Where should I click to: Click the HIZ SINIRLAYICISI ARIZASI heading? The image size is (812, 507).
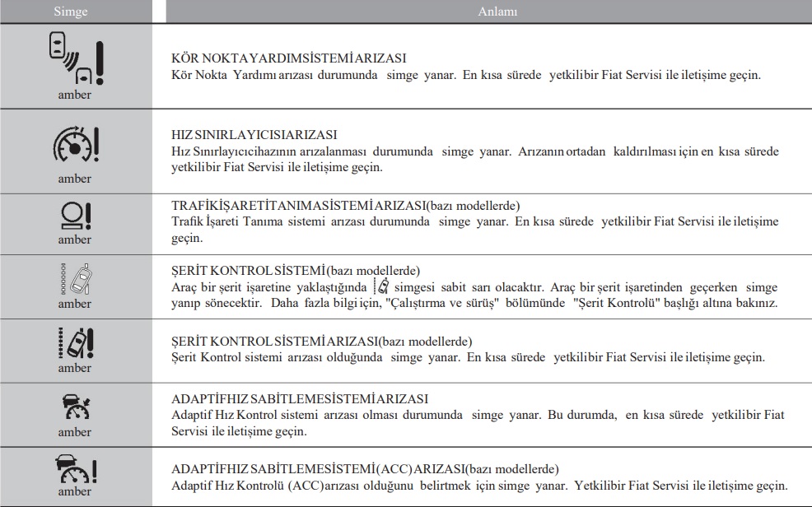click(x=254, y=134)
